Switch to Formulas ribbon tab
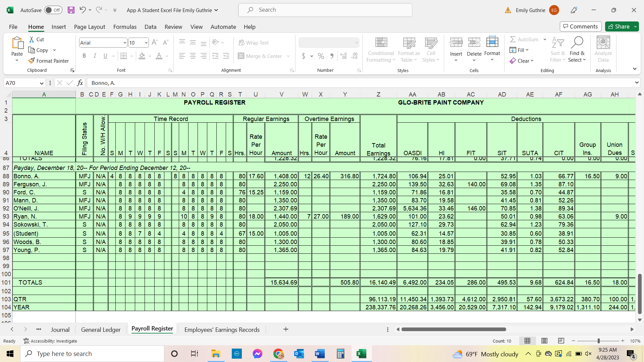 click(125, 27)
